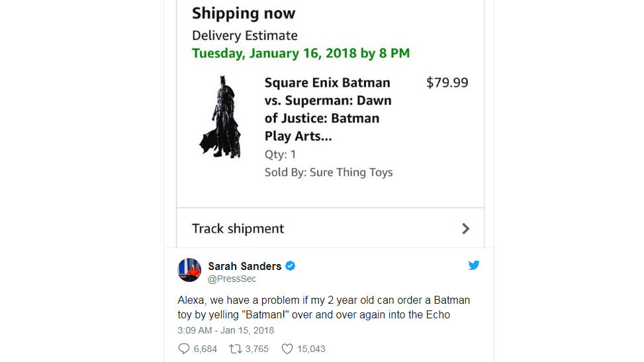Click the blue verified badge
This screenshot has height=362, width=644.
290,266
